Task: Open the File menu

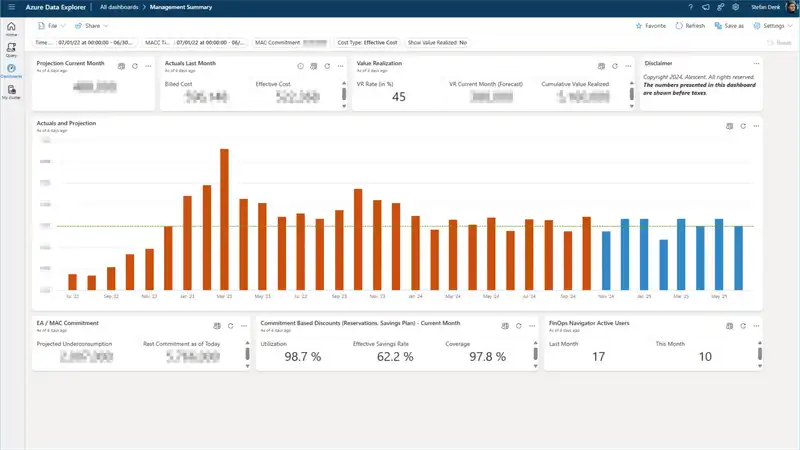Action: tap(51, 25)
